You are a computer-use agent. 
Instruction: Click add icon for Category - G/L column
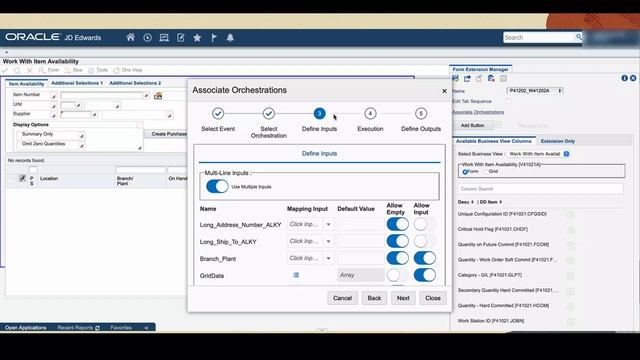[x=571, y=276]
